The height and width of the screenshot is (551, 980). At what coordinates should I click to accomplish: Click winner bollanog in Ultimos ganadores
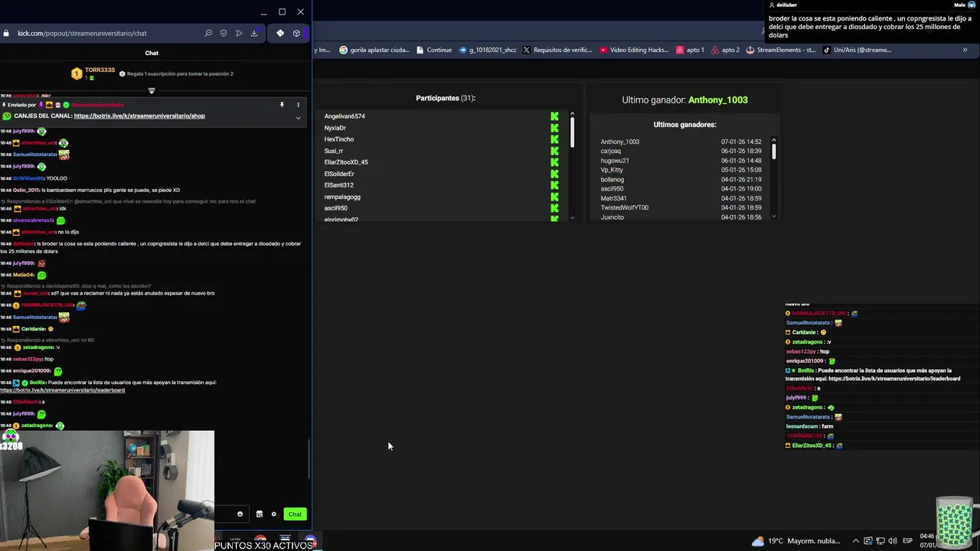coord(612,180)
